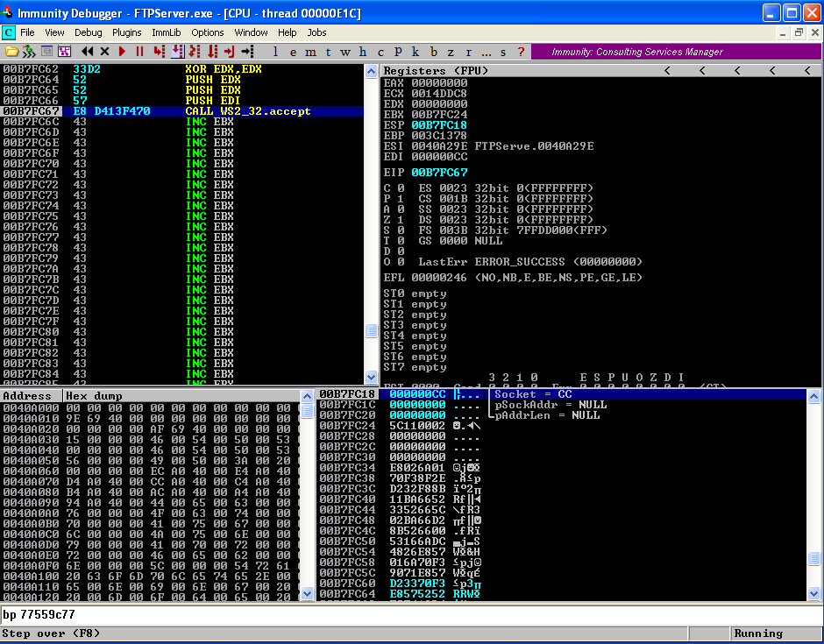This screenshot has width=824, height=644.
Task: Open the Debug menu
Action: pos(89,32)
